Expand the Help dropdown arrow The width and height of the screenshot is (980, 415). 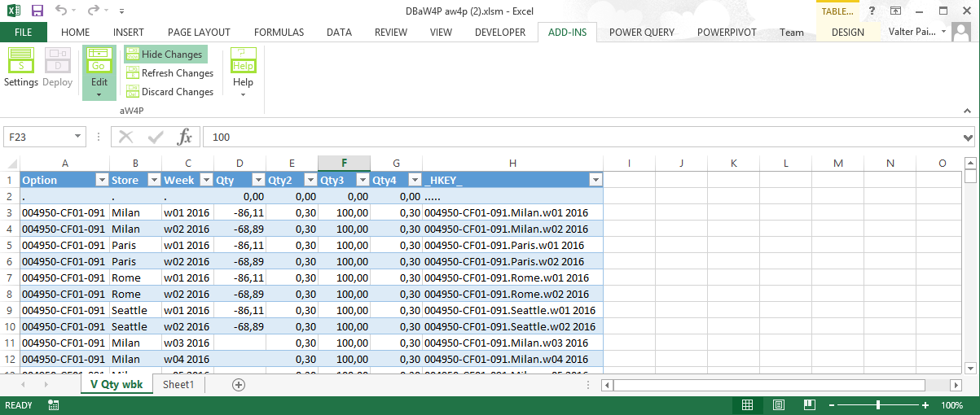coord(243,94)
